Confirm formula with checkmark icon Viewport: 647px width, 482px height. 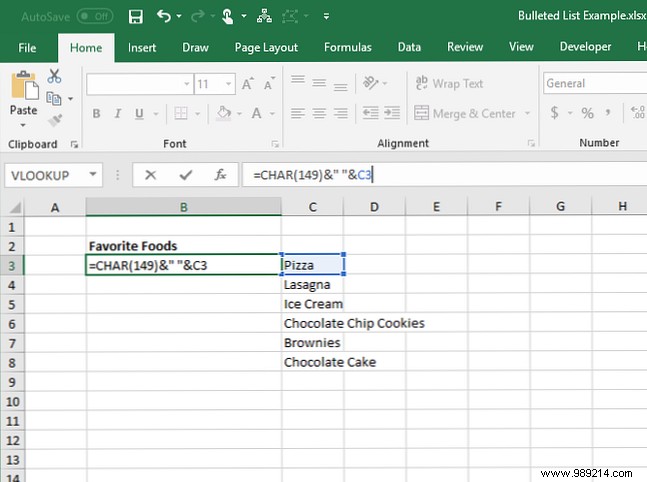coord(186,175)
